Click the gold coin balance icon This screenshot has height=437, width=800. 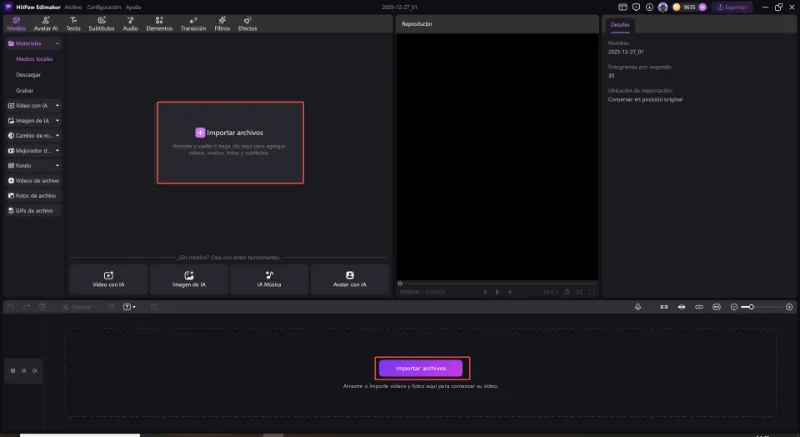[677, 7]
